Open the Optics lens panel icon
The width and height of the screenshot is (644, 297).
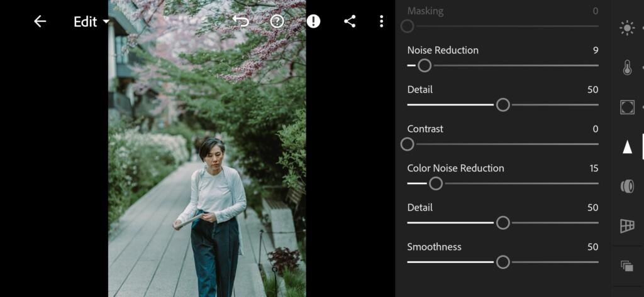coord(627,186)
